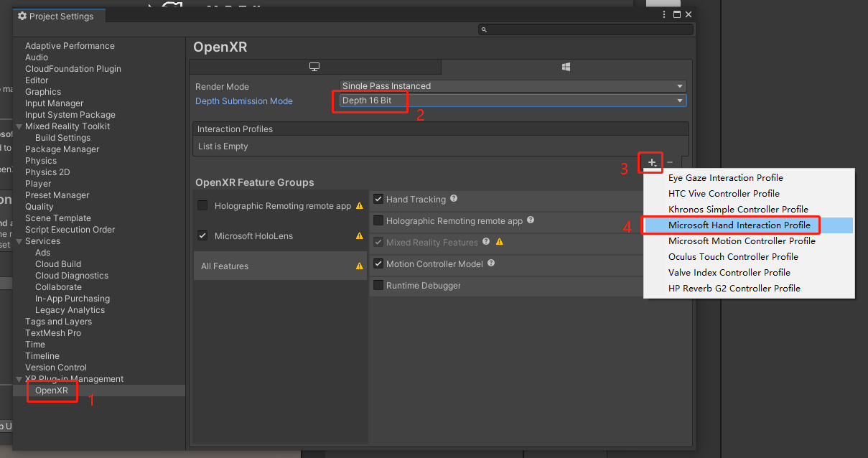The width and height of the screenshot is (868, 458).
Task: Open Package Manager settings
Action: pyautogui.click(x=62, y=149)
